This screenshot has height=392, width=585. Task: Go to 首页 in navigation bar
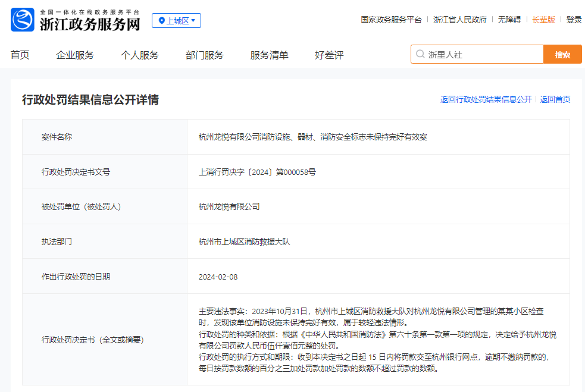20,55
